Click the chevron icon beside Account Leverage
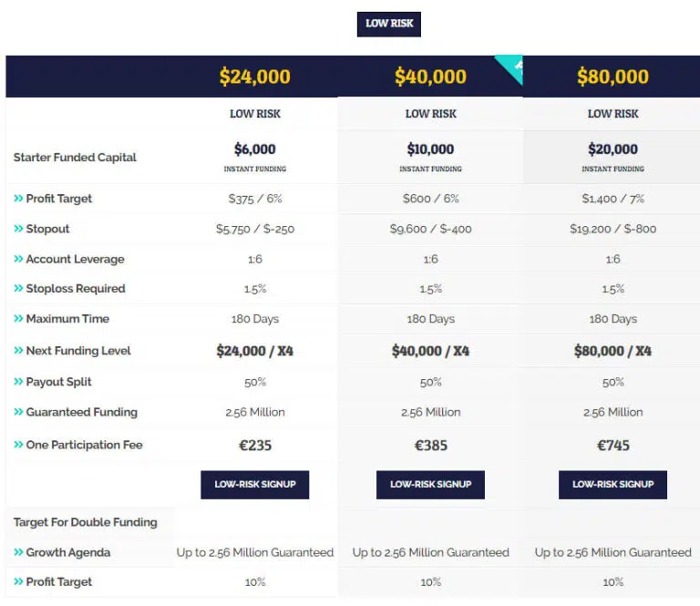This screenshot has width=700, height=606. [x=18, y=259]
